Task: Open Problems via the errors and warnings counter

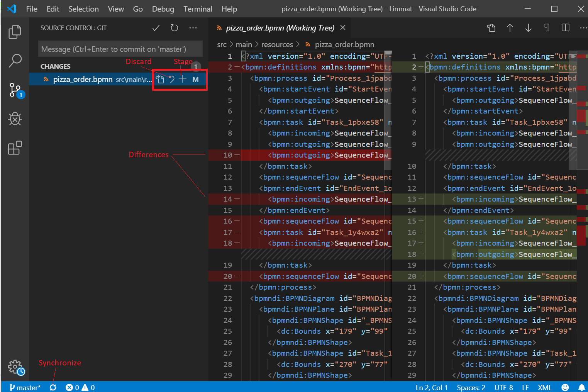Action: pos(80,387)
